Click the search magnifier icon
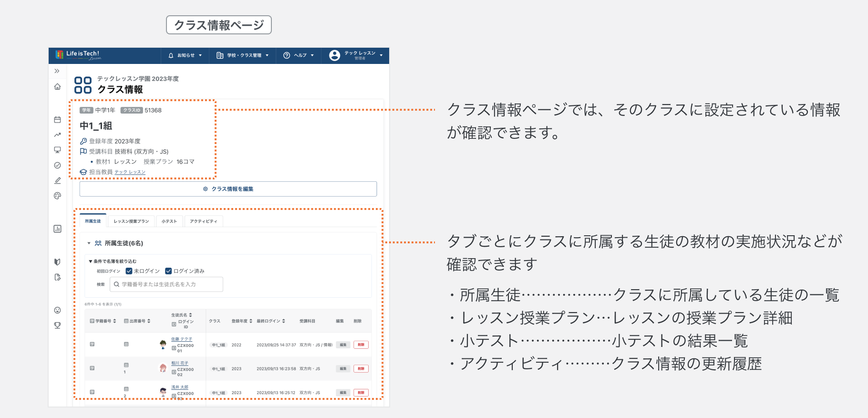The width and height of the screenshot is (868, 418). click(116, 284)
